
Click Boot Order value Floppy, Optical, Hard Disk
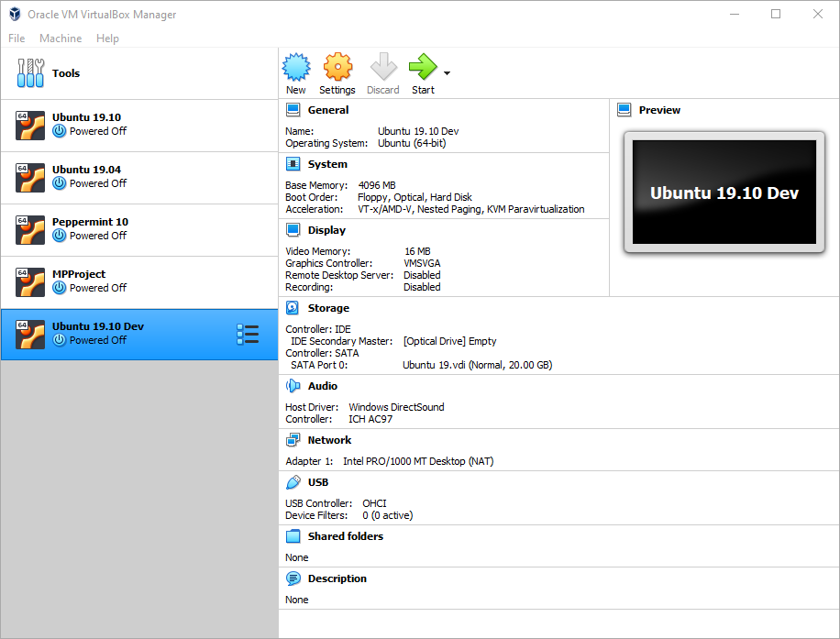point(415,197)
